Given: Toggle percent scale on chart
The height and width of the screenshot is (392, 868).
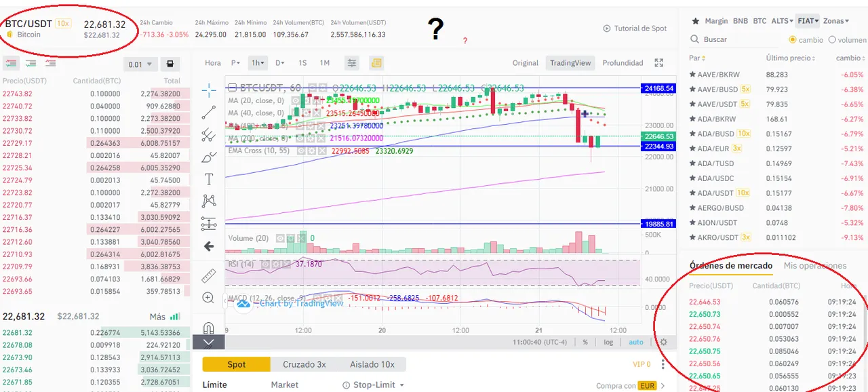Looking at the screenshot, I should pyautogui.click(x=585, y=342).
